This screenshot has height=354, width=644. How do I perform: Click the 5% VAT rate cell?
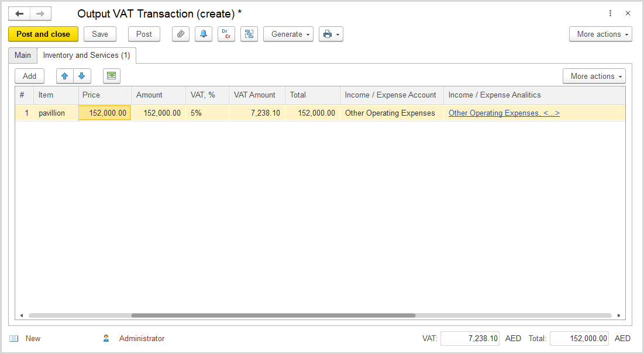click(x=208, y=113)
